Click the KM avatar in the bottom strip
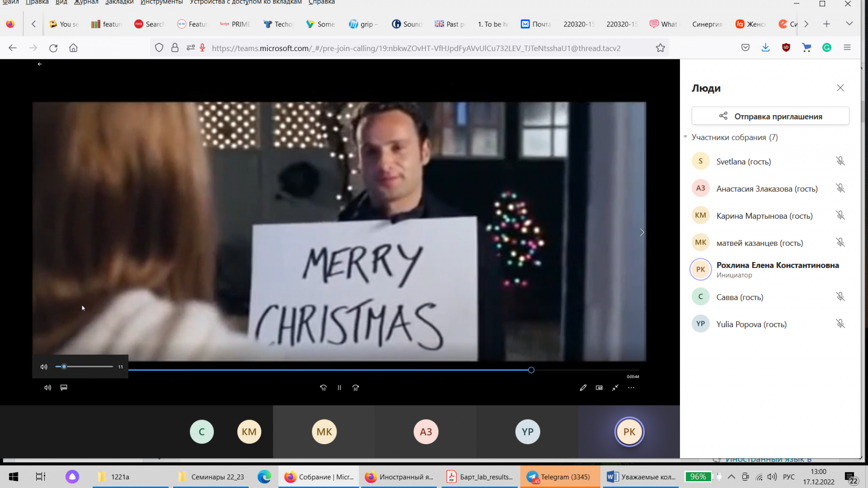The image size is (868, 488). coord(249,432)
